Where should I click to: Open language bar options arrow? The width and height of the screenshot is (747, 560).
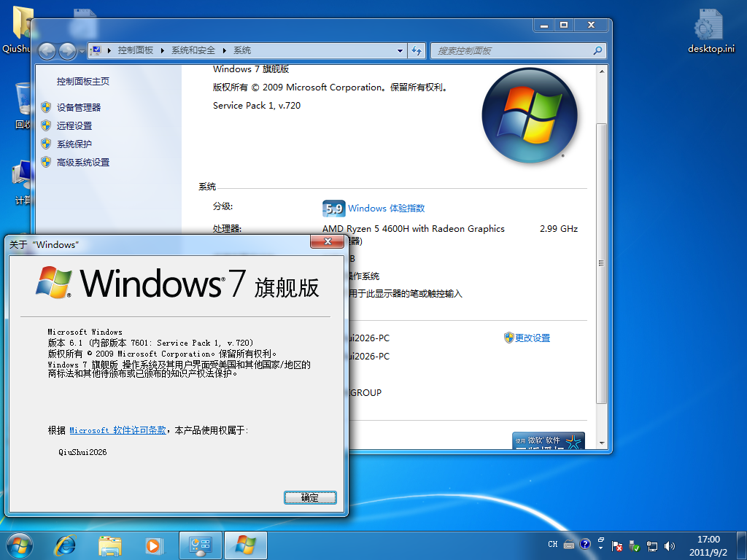(x=601, y=548)
